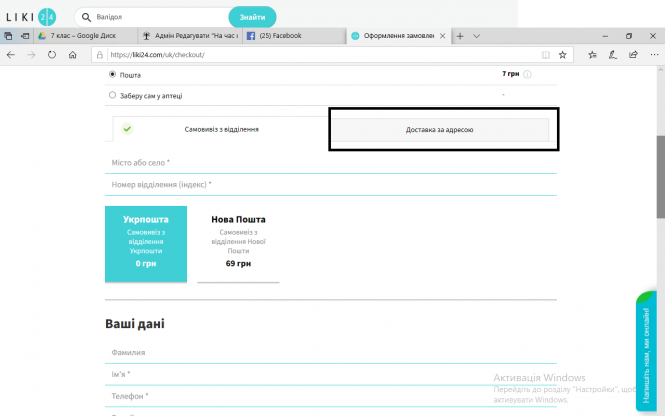Image resolution: width=665 pixels, height=416 pixels.
Task: Add page to favorites star icon
Action: pyautogui.click(x=562, y=54)
